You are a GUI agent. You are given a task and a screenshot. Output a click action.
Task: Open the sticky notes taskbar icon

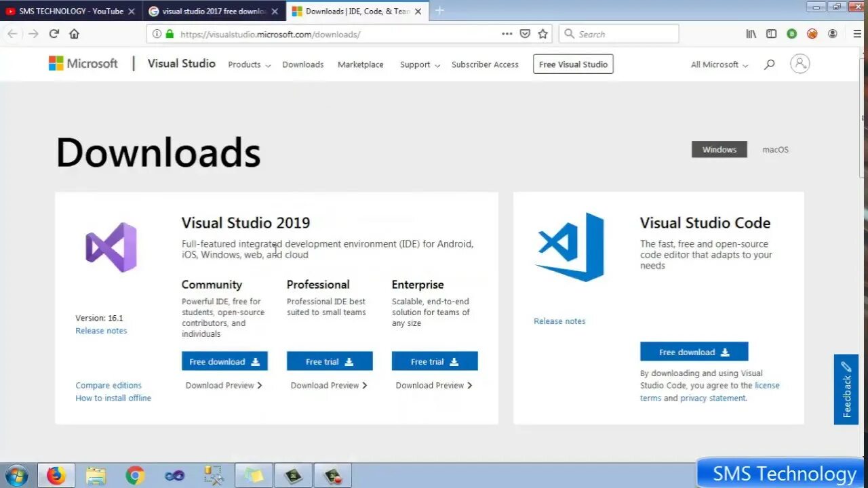pos(254,476)
